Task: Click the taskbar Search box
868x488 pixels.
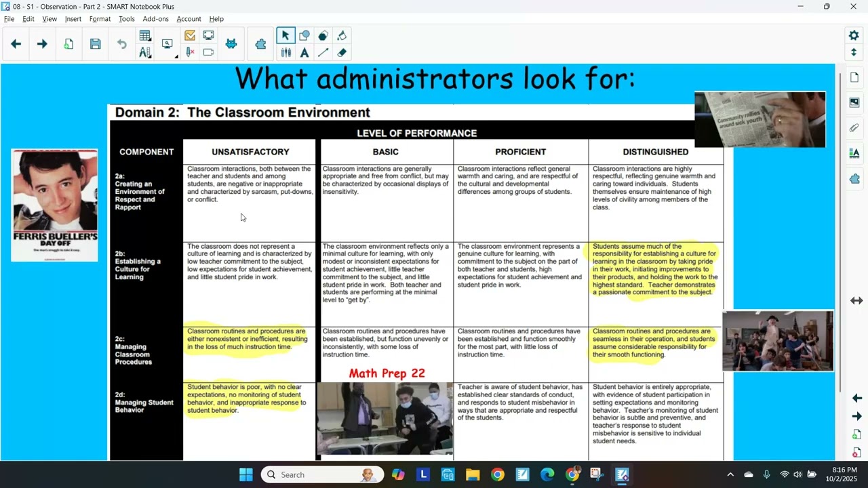Action: pyautogui.click(x=323, y=474)
